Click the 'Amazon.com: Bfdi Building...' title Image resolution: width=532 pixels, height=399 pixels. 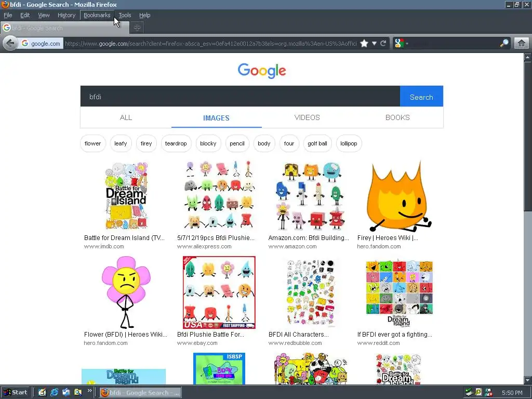(x=309, y=238)
